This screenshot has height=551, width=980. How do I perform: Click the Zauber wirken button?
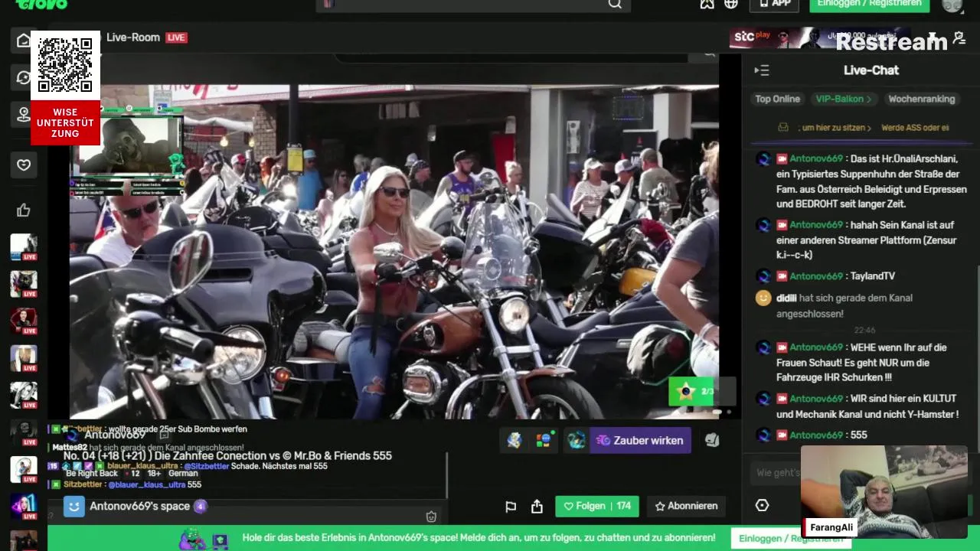640,440
